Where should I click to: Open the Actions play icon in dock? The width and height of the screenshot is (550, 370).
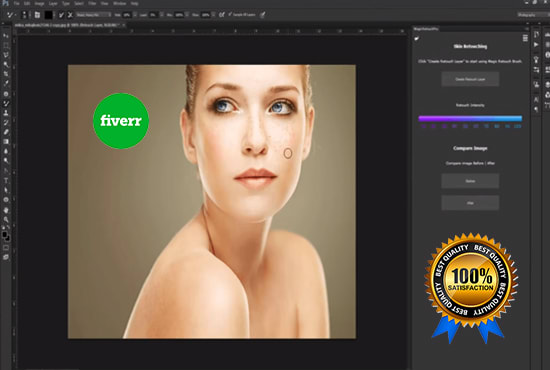coord(536,45)
